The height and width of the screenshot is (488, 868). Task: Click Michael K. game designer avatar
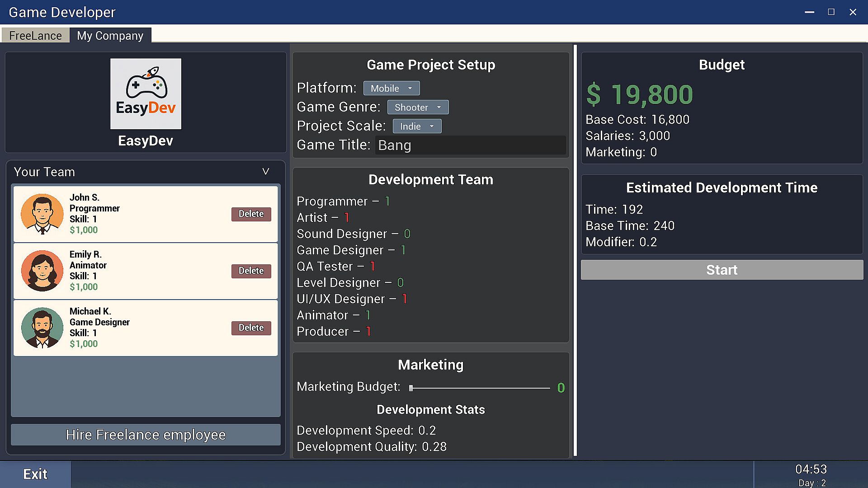point(42,328)
